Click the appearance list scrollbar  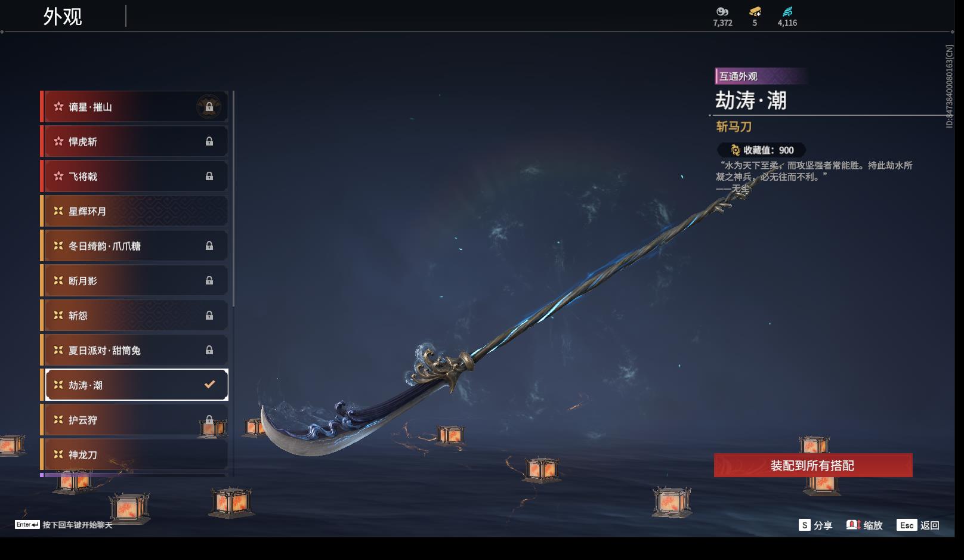[x=233, y=199]
